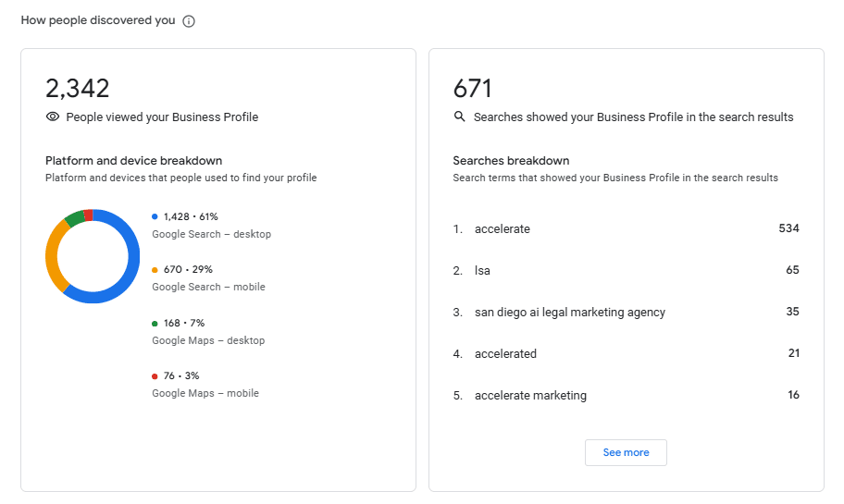Click People viewed your Business Profile text
The image size is (844, 504).
click(162, 117)
